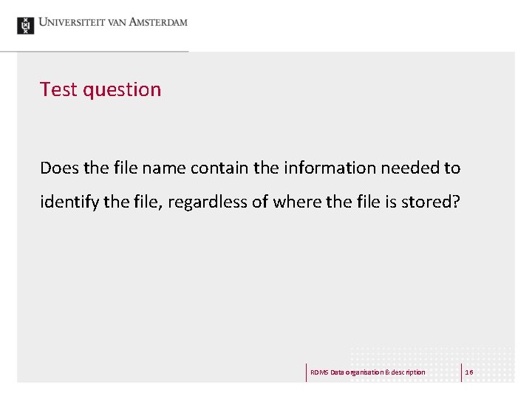
Task: Click the footer text 'RDMS Data organisation & description'
Action: [x=367, y=372]
